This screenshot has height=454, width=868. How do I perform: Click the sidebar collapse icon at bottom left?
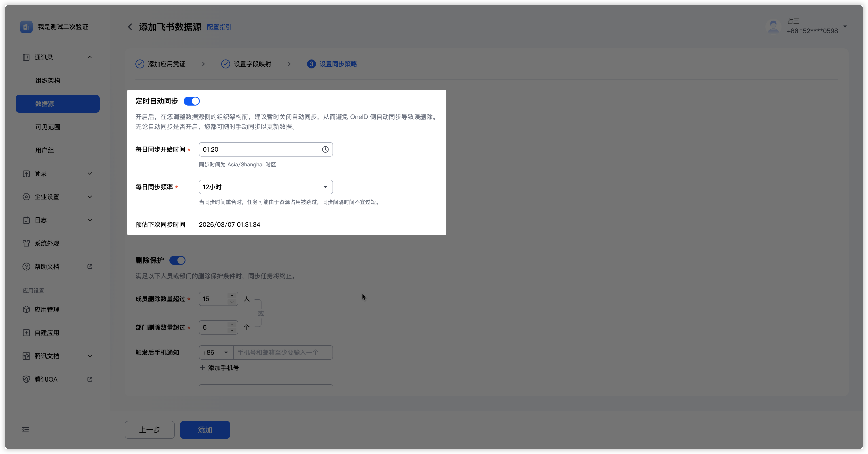coord(26,429)
